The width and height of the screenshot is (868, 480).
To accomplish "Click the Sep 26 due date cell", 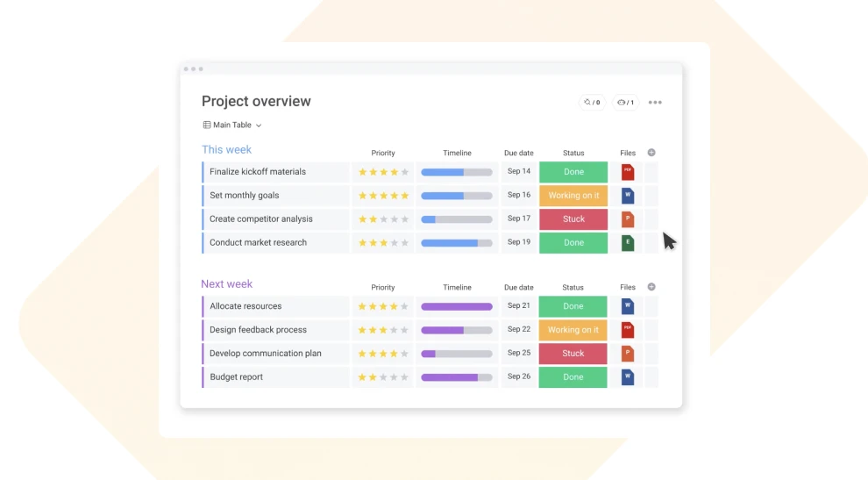I will [519, 376].
